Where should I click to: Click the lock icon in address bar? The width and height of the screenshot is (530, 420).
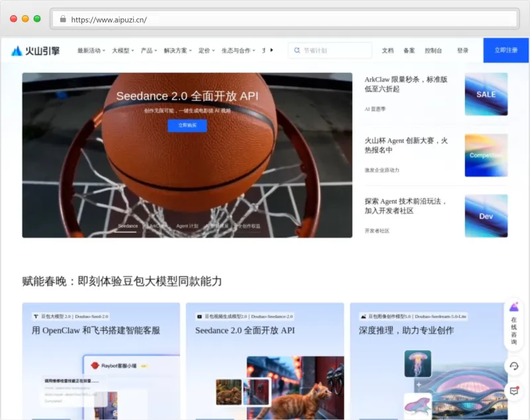pyautogui.click(x=63, y=19)
